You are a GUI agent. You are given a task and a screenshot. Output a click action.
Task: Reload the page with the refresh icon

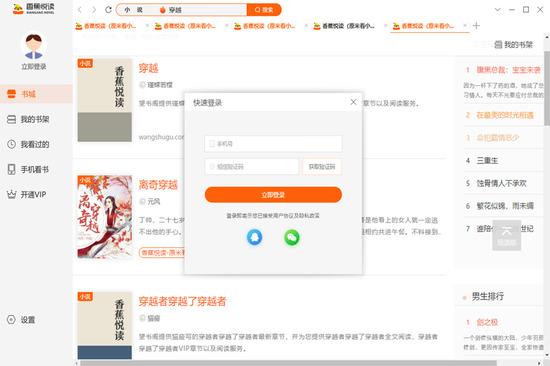108,10
